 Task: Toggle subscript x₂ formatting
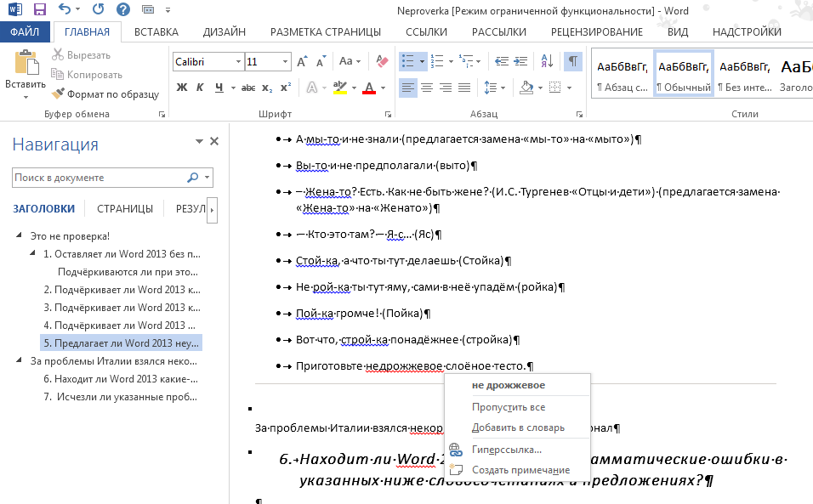click(267, 88)
